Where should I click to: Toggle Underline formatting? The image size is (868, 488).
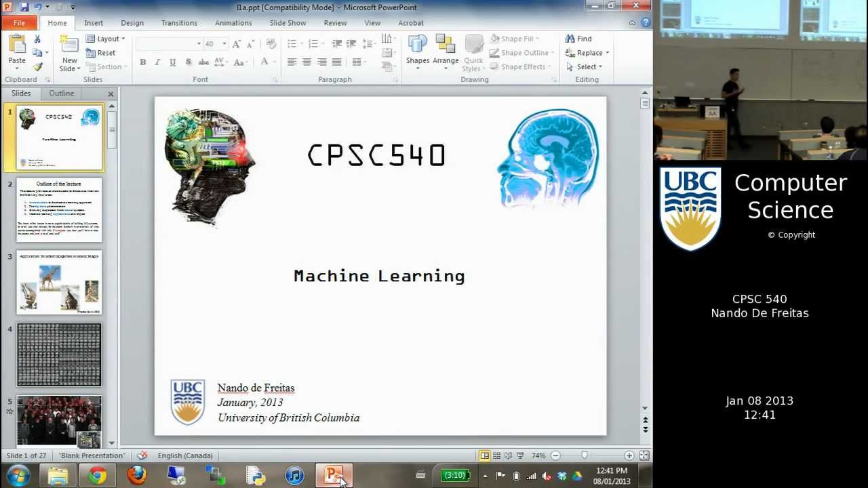click(x=172, y=62)
